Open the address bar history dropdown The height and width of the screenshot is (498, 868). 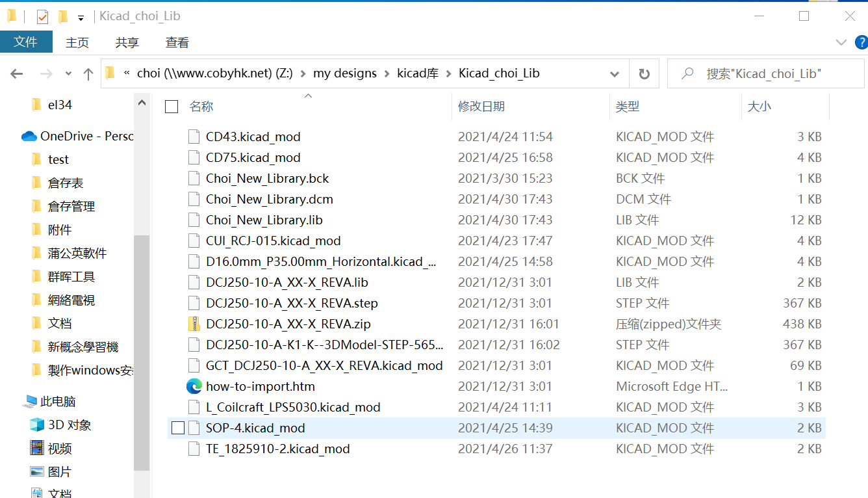pos(615,74)
